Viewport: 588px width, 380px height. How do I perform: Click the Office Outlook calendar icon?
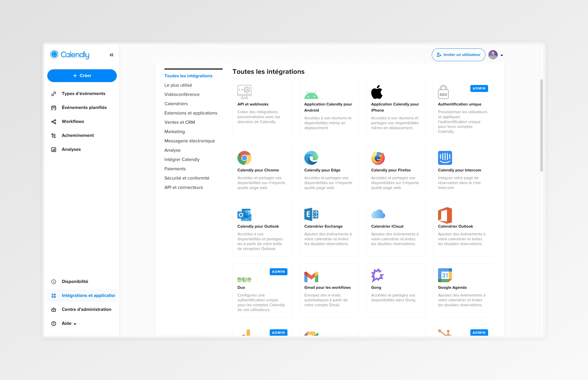tap(445, 215)
